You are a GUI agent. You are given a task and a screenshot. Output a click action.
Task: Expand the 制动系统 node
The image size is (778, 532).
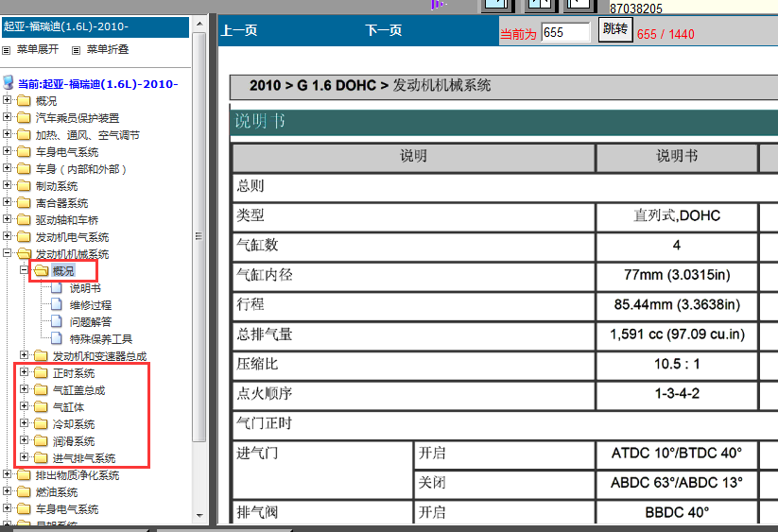[x=7, y=185]
